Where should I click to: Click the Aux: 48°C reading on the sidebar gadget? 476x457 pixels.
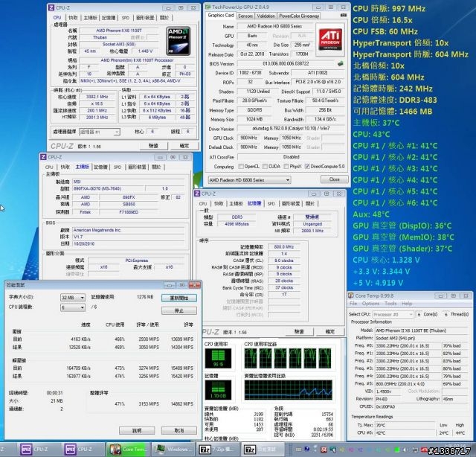pos(371,214)
